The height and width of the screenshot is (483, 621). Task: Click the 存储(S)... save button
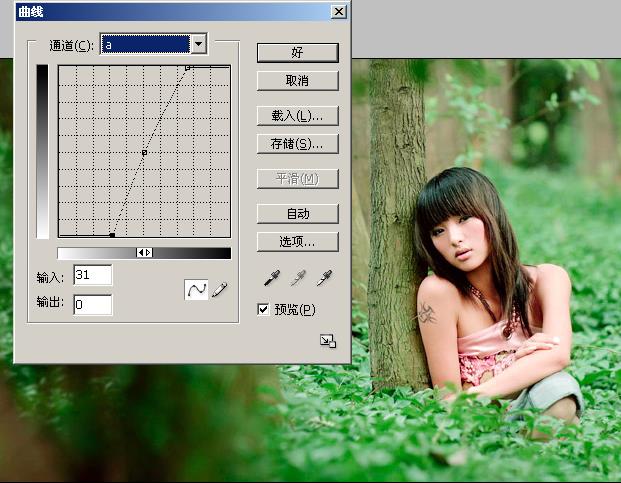[298, 144]
